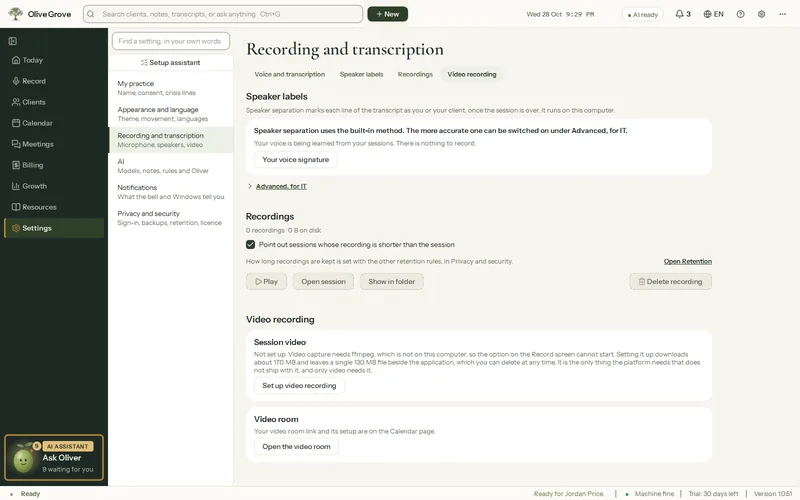Click the date and time display

point(560,14)
